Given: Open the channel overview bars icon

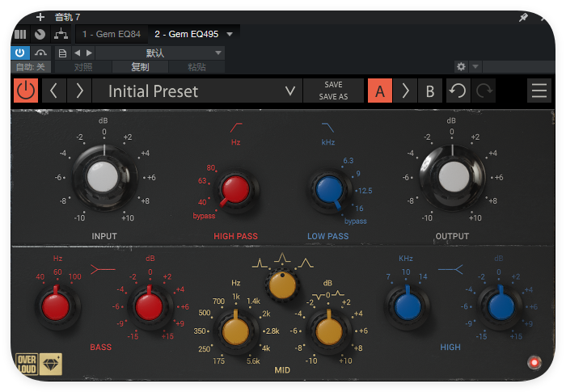Looking at the screenshot, I should click(20, 34).
